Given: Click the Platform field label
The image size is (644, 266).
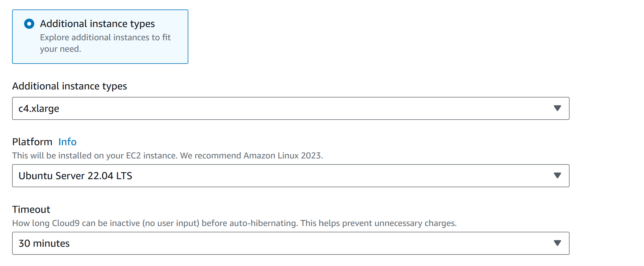Looking at the screenshot, I should pyautogui.click(x=32, y=142).
